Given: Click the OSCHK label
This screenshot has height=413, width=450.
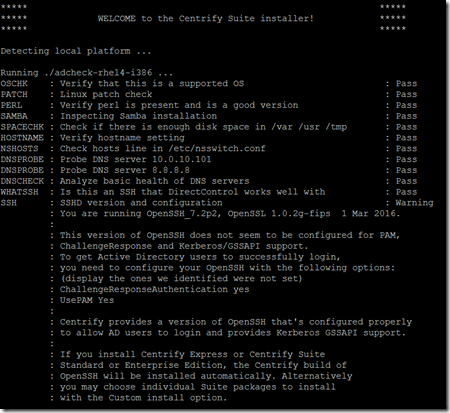Looking at the screenshot, I should (x=14, y=83).
